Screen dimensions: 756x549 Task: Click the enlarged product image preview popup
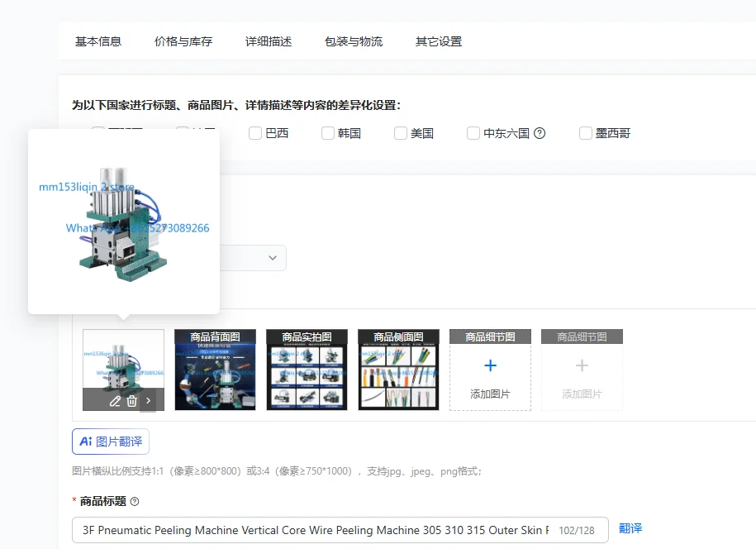124,222
